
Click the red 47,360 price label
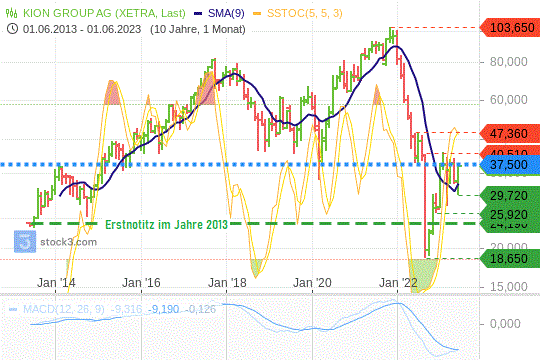point(510,133)
